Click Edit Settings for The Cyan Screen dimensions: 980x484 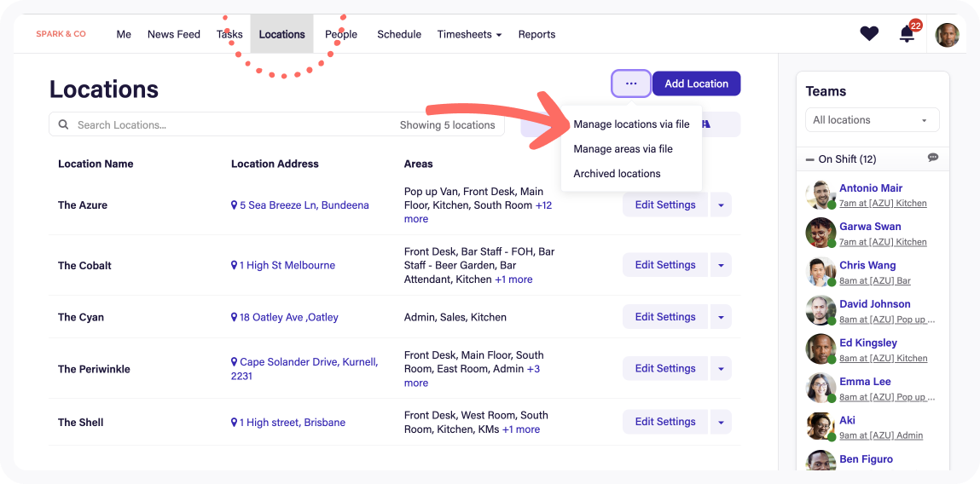664,317
